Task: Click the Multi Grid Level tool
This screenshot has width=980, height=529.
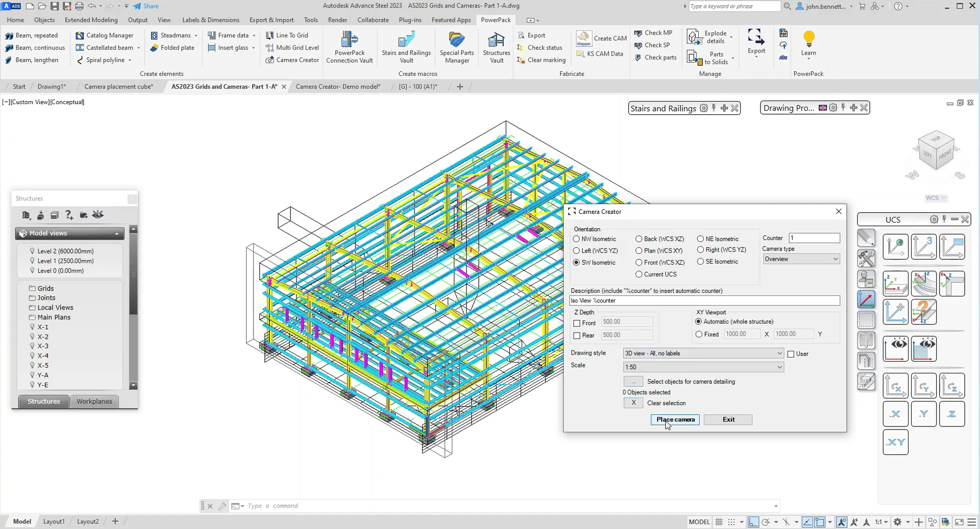Action: tap(292, 47)
